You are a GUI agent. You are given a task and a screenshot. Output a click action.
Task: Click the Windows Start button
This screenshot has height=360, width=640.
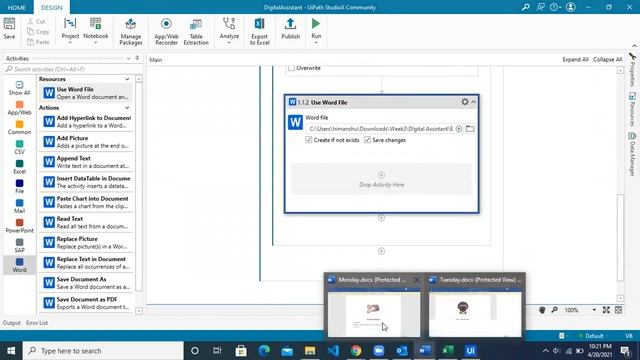click(x=11, y=351)
